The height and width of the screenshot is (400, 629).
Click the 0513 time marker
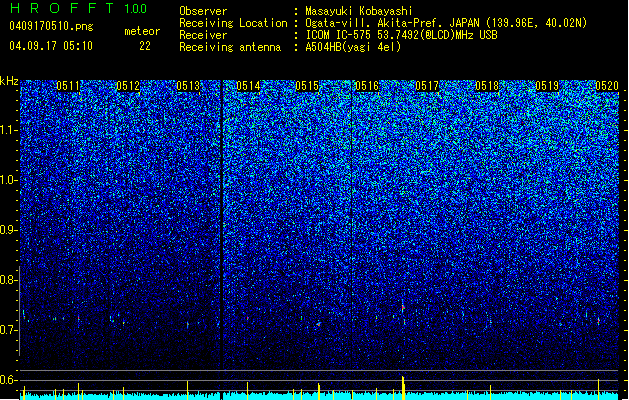pyautogui.click(x=188, y=86)
